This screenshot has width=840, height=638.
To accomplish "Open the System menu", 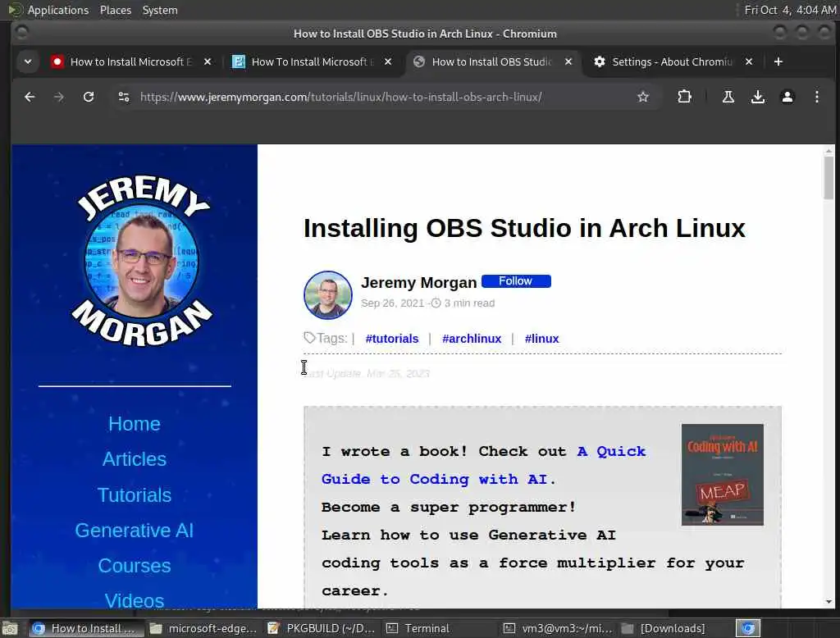I will [x=160, y=10].
